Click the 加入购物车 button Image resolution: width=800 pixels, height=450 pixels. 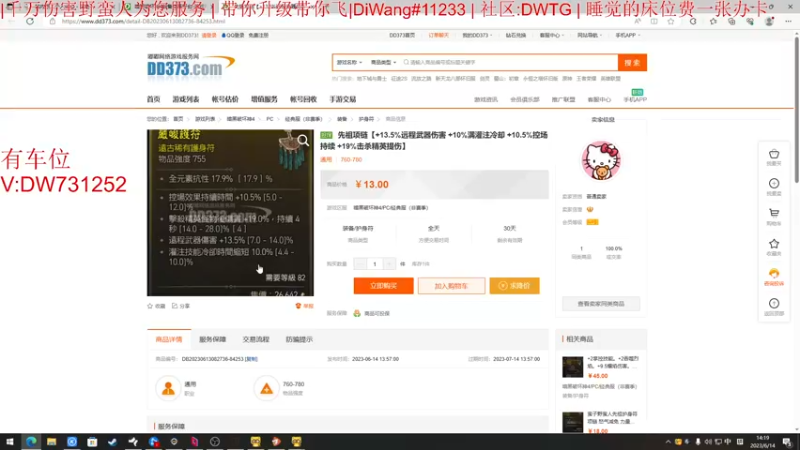pyautogui.click(x=452, y=286)
